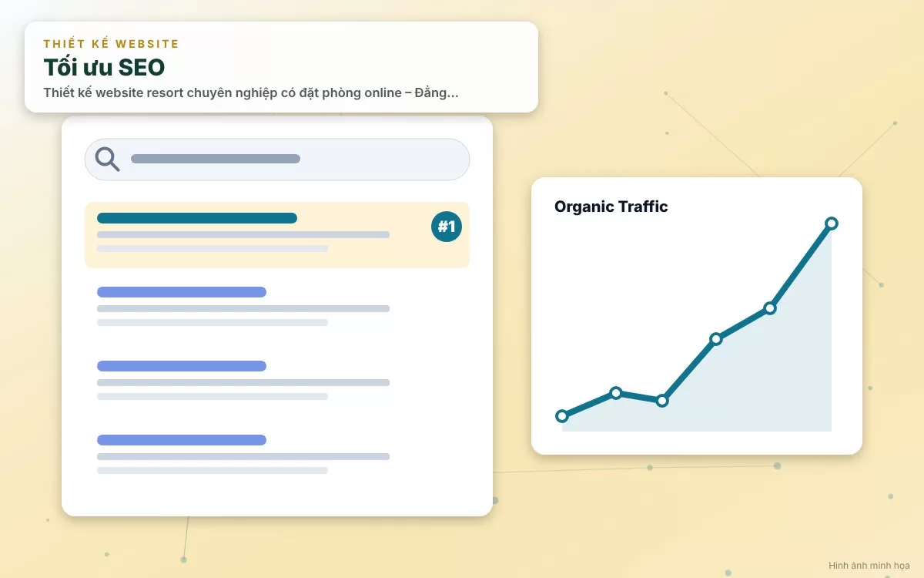Click the #1 ranking badge
This screenshot has width=924, height=578.
point(447,227)
